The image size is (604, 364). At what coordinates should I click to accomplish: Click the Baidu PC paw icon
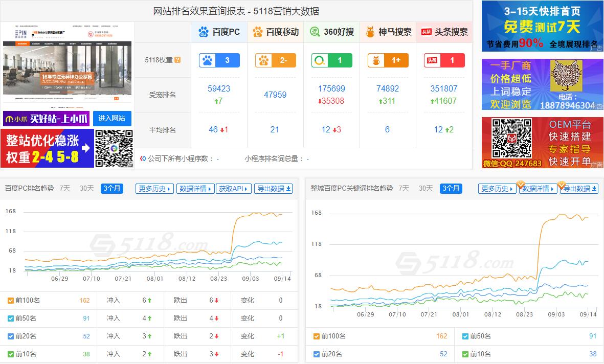pos(204,32)
